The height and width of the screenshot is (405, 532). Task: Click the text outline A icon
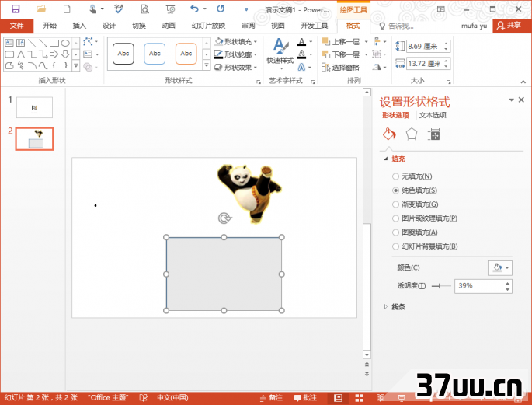(x=301, y=54)
